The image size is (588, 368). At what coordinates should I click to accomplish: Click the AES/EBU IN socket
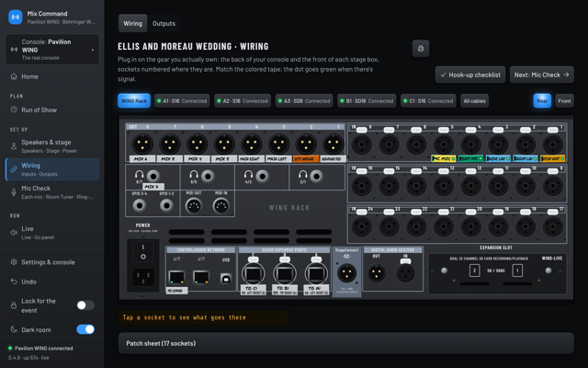406,273
